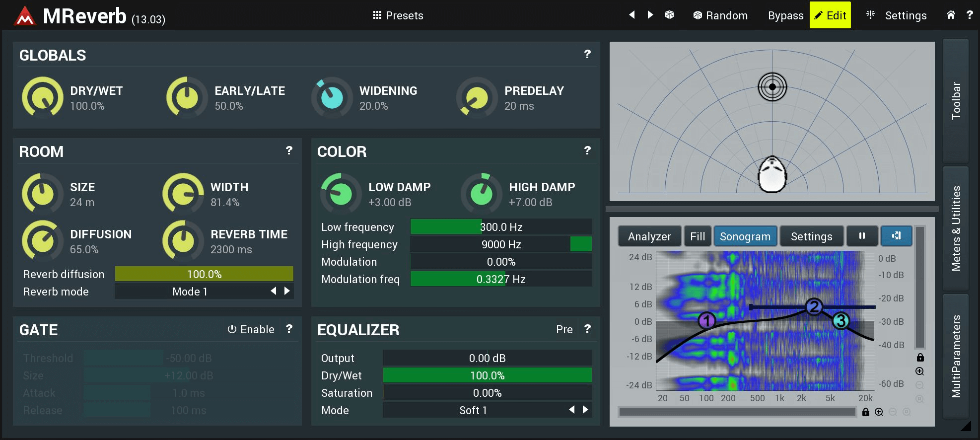Viewport: 980px width, 440px height.
Task: Click the Low frequency slider bar
Action: (500, 227)
